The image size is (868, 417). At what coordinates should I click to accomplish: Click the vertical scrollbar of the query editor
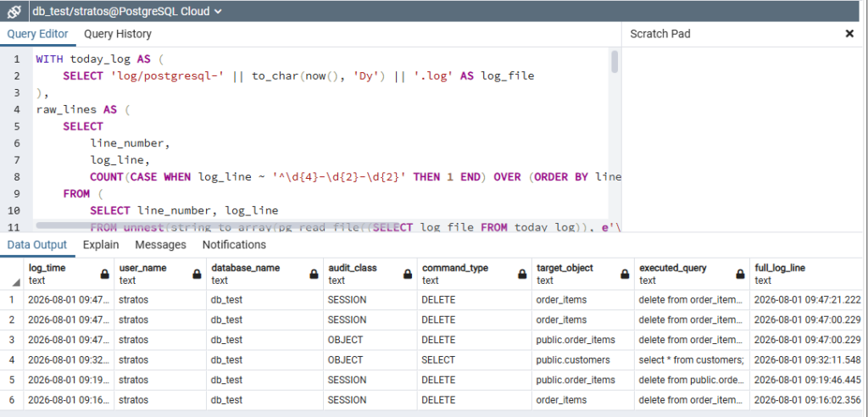point(615,62)
